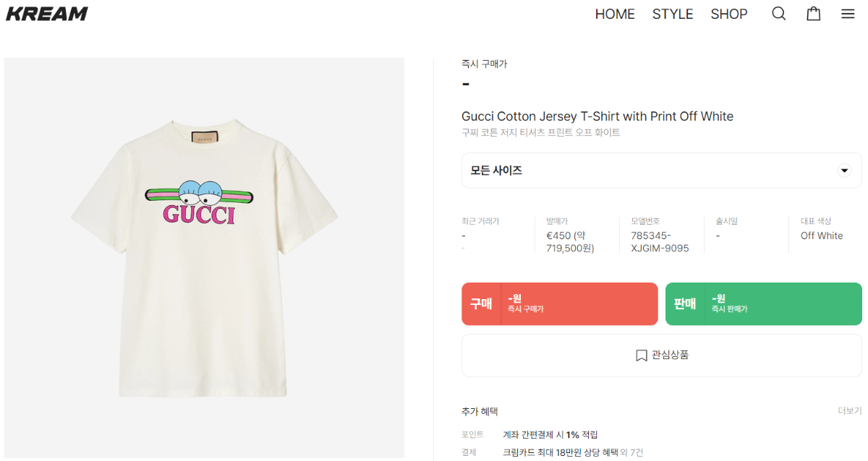Open the shopping bag icon
Viewport: 868px width, 461px height.
(x=814, y=14)
